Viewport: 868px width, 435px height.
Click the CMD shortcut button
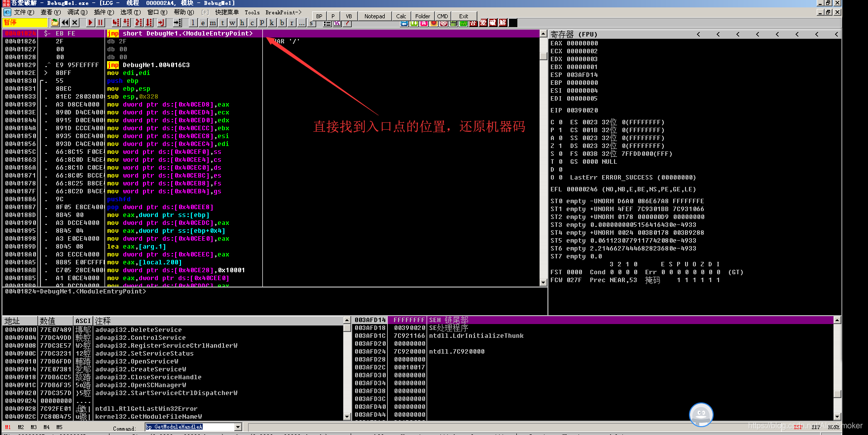pyautogui.click(x=442, y=16)
